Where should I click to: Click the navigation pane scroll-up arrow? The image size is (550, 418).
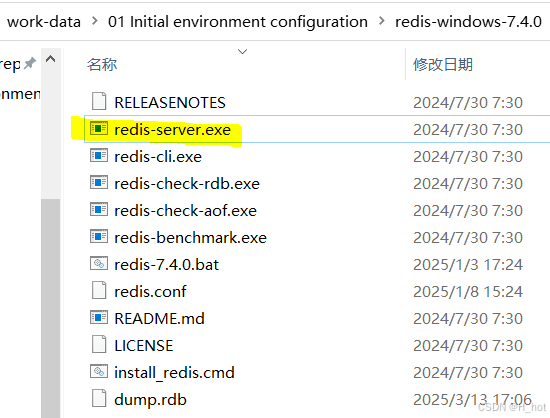(51, 59)
